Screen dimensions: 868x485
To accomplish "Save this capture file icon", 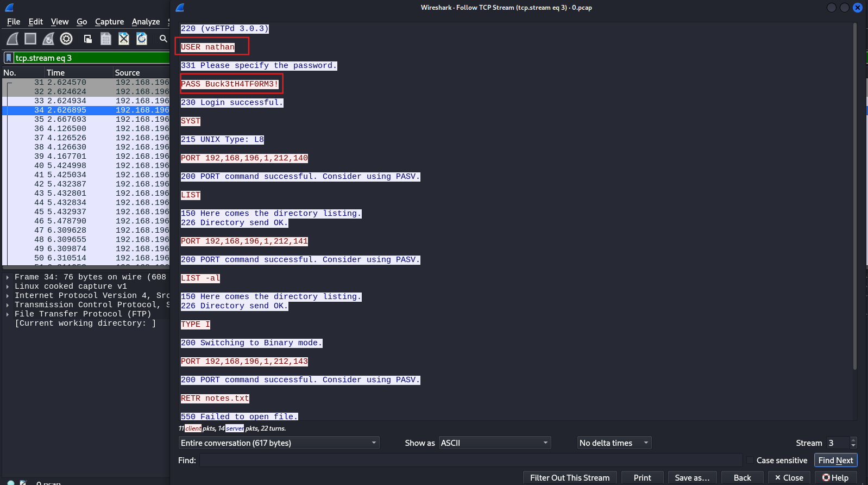I will click(x=106, y=39).
